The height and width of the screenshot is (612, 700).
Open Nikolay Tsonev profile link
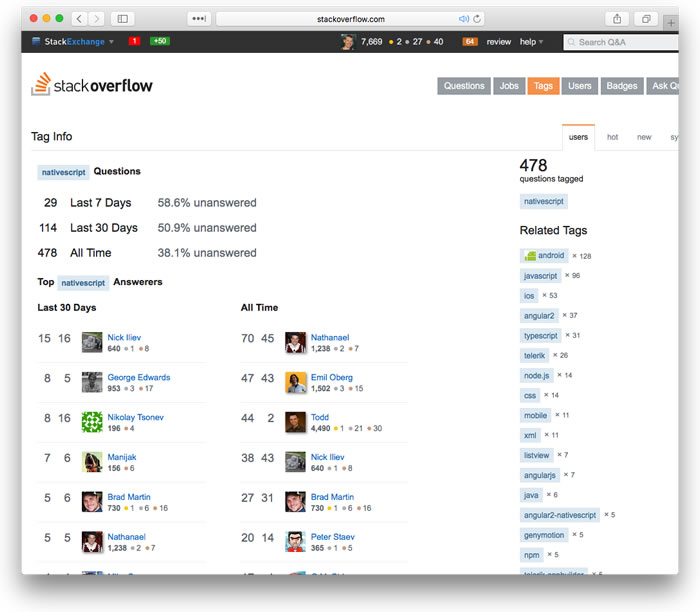136,417
